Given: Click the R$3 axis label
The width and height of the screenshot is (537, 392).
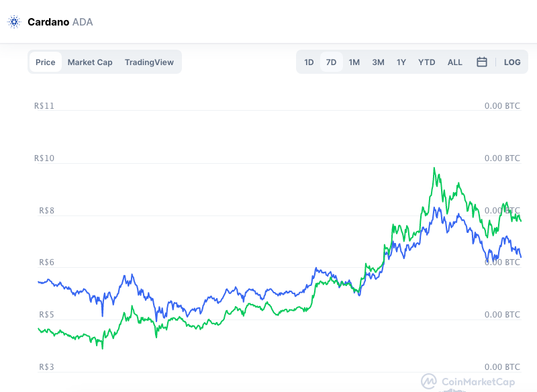Looking at the screenshot, I should 46,367.
